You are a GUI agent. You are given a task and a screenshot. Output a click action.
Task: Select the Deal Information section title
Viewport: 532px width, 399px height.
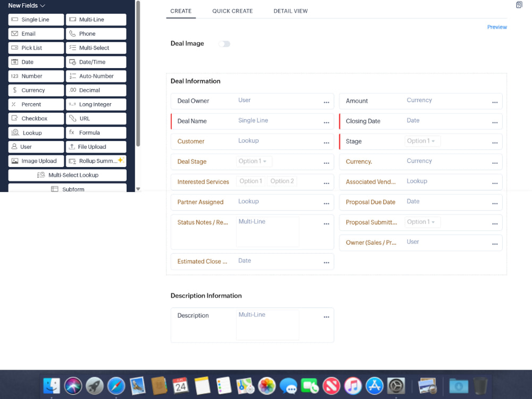point(195,81)
